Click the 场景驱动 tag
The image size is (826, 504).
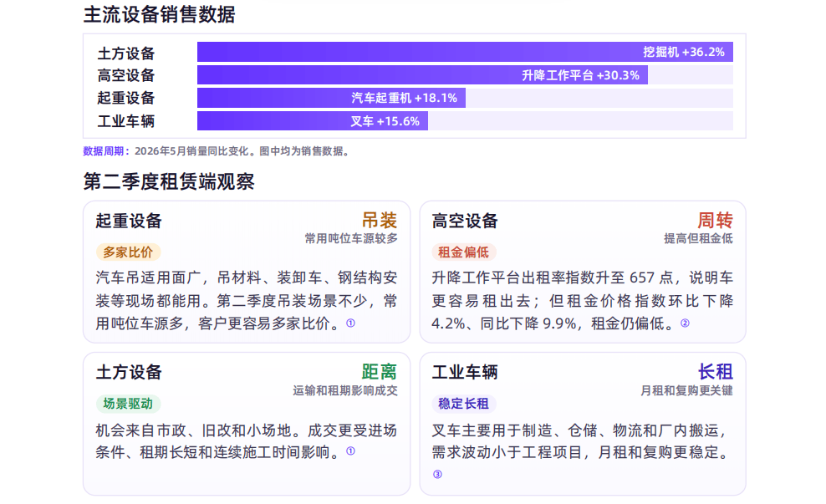[128, 404]
